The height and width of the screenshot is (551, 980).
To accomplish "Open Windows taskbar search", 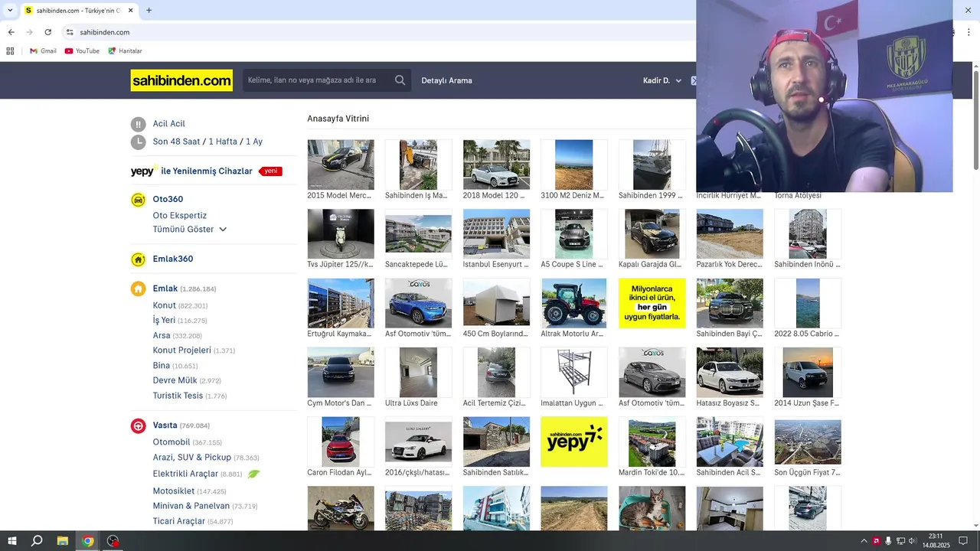I will (37, 541).
